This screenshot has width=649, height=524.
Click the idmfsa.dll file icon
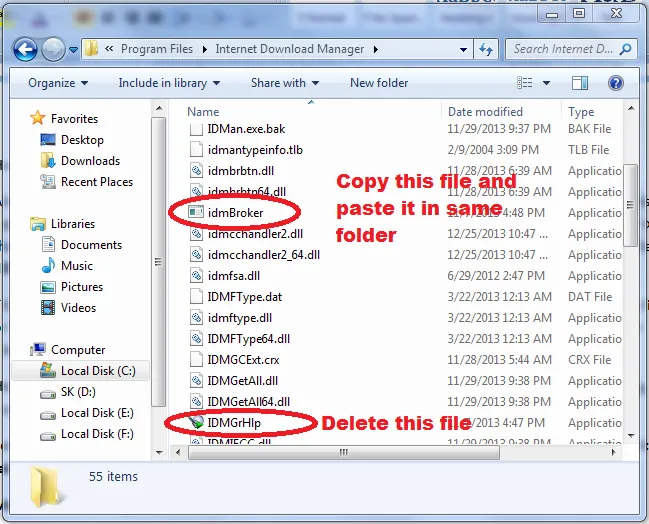tap(196, 276)
